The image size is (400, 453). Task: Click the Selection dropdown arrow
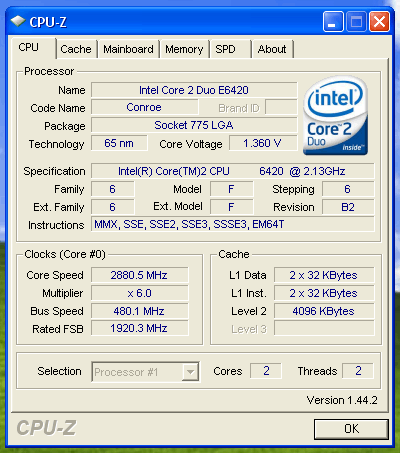tap(190, 372)
